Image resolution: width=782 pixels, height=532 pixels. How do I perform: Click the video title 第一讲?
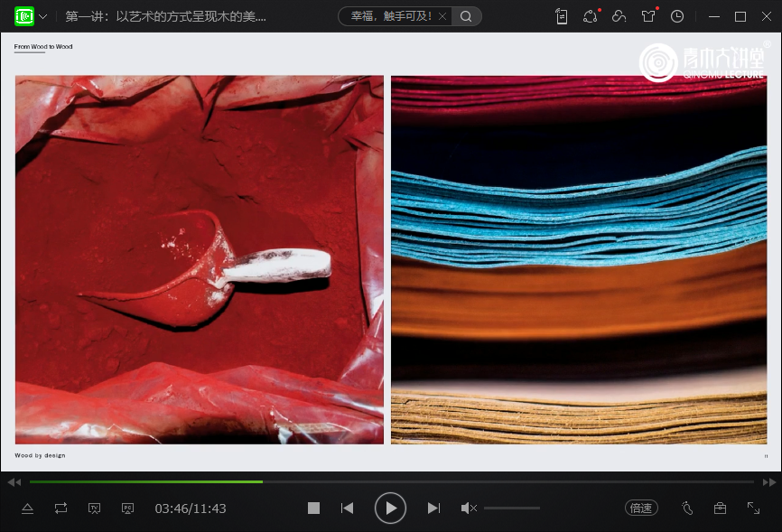(x=165, y=16)
